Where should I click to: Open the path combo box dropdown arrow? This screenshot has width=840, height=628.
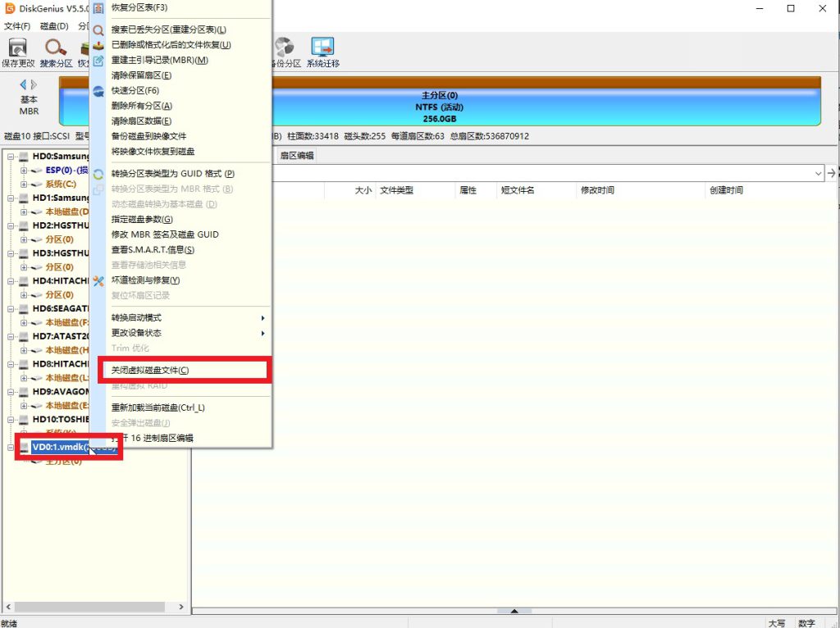click(818, 173)
